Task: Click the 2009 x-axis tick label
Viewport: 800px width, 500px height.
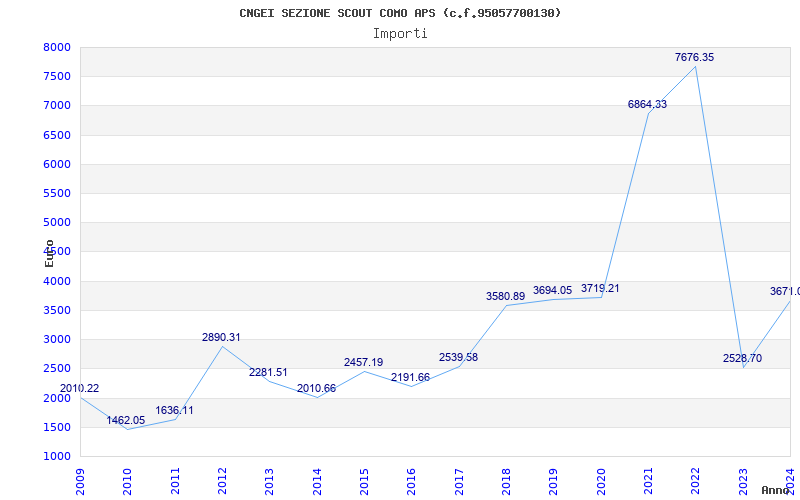Action: pos(80,481)
